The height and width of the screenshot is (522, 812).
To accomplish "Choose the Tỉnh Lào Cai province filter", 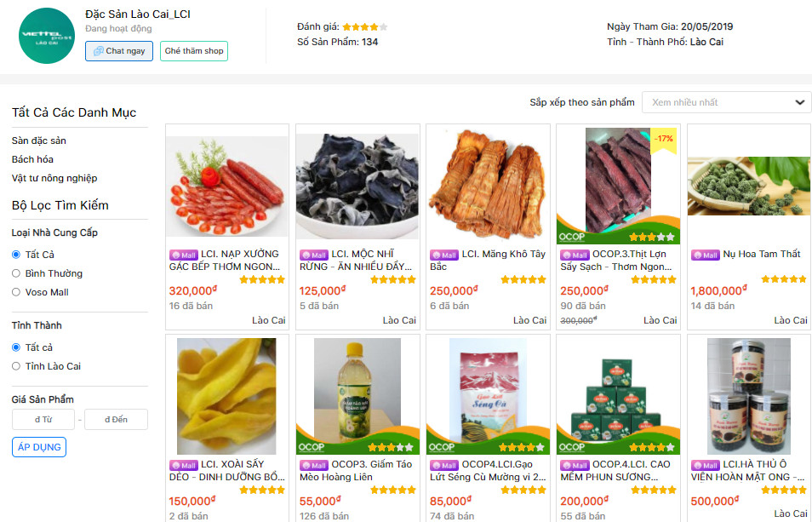I will coord(16,366).
